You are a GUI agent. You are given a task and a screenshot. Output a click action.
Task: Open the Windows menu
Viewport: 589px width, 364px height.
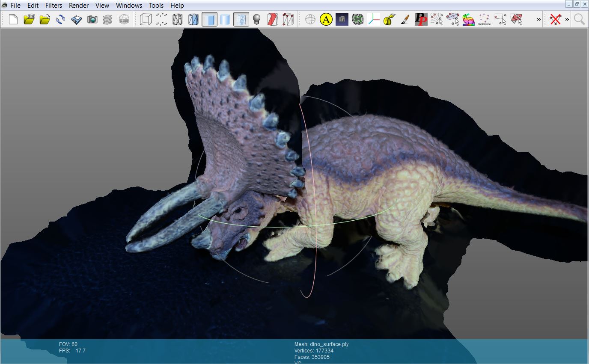pyautogui.click(x=129, y=6)
